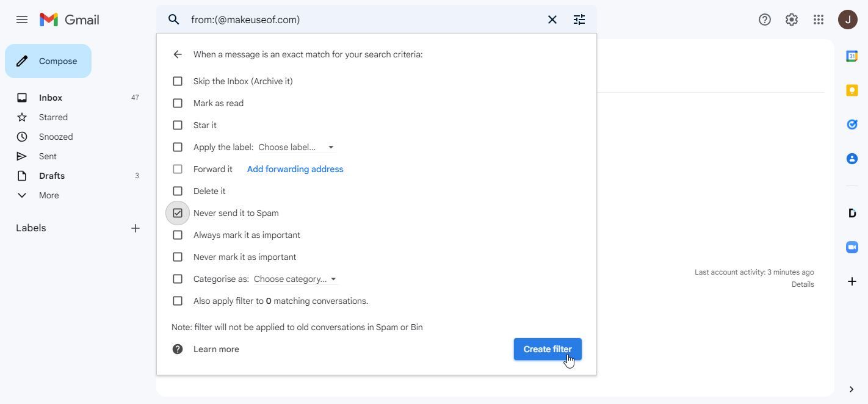Go to the Drafts folder
Viewport: 868px width, 404px height.
click(x=52, y=176)
